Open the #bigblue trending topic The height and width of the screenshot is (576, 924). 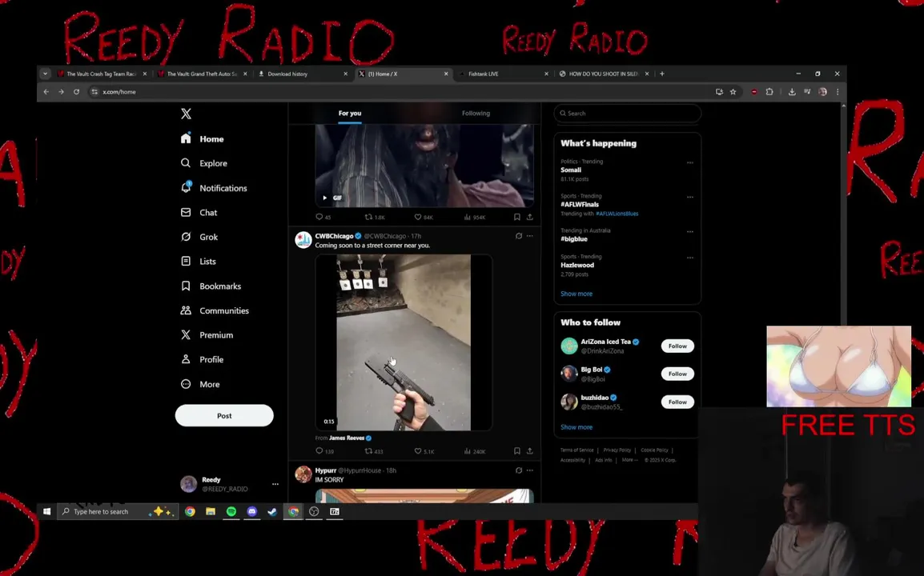574,239
